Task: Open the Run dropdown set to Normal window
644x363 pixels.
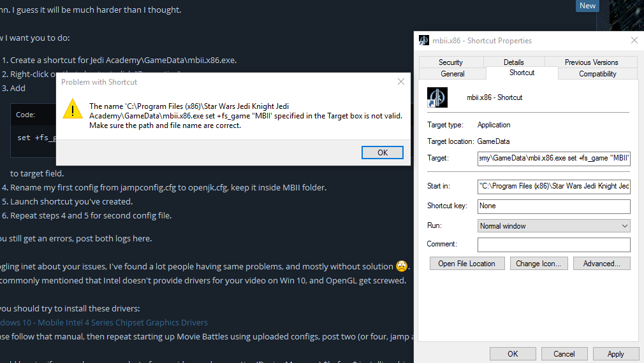Action: [x=553, y=226]
